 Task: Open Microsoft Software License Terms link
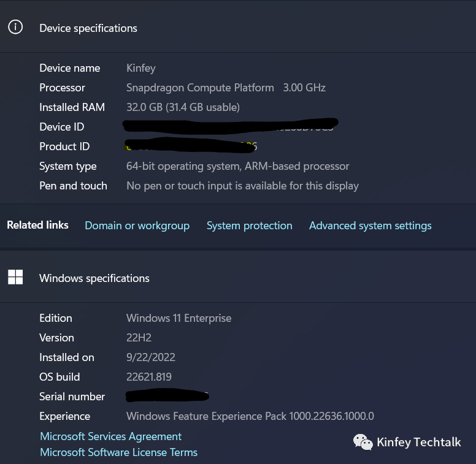119,452
